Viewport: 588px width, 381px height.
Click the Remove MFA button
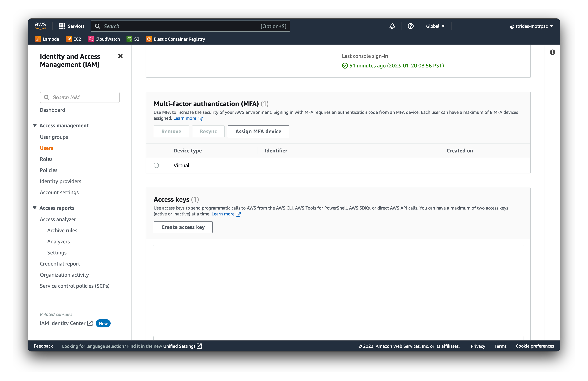click(171, 131)
